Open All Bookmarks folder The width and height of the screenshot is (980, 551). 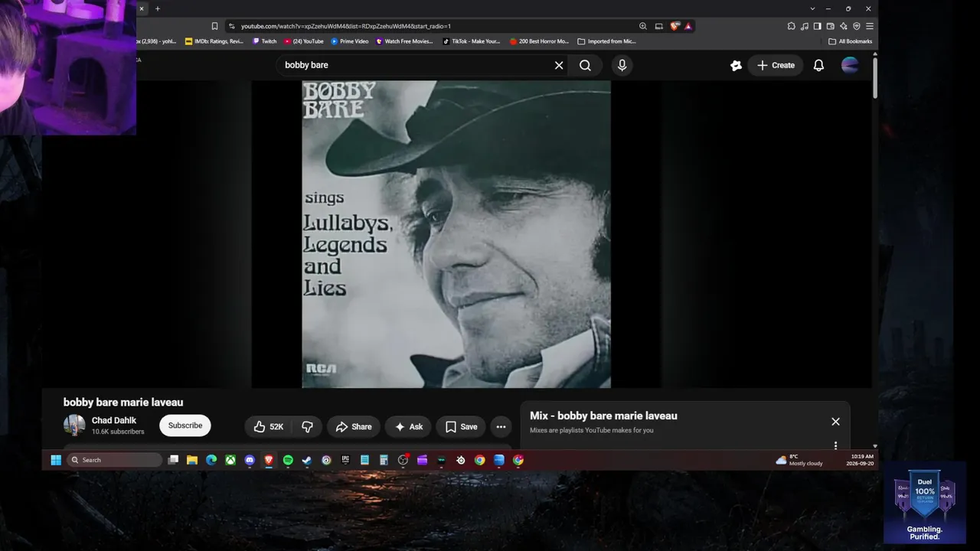coord(850,41)
